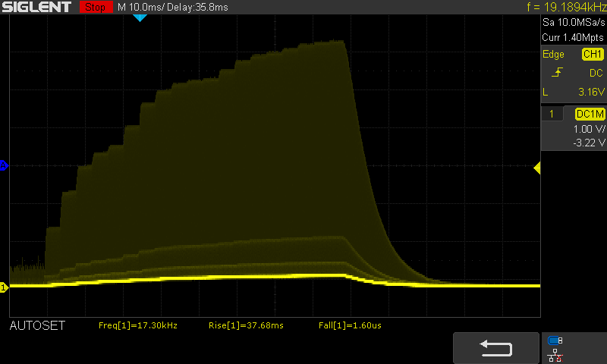Click the trigger level '3.16V' value
Image resolution: width=607 pixels, height=364 pixels.
(591, 92)
